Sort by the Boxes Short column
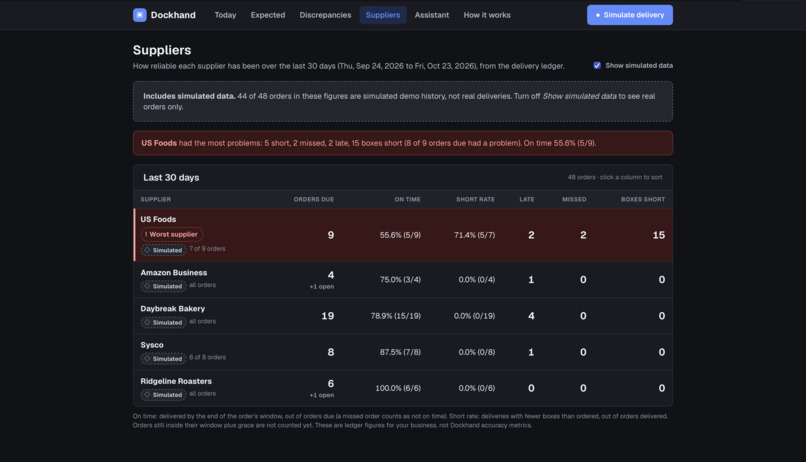 click(x=643, y=199)
